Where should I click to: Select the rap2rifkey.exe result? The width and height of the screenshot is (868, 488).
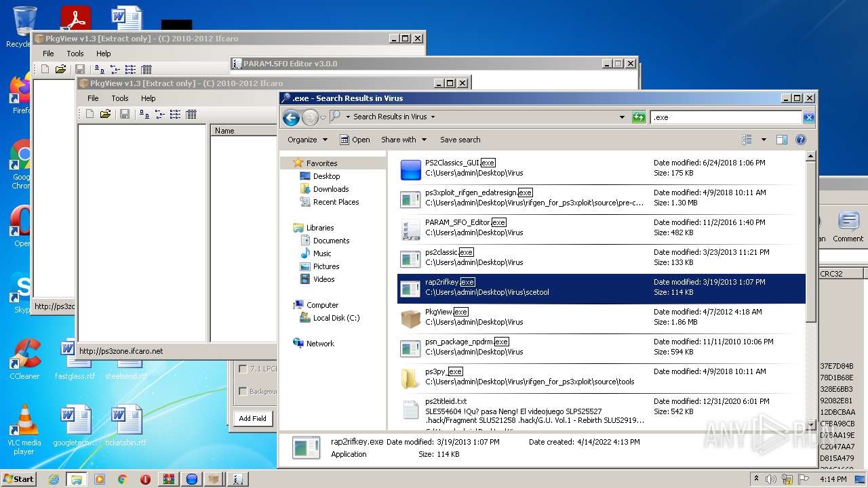pos(601,288)
